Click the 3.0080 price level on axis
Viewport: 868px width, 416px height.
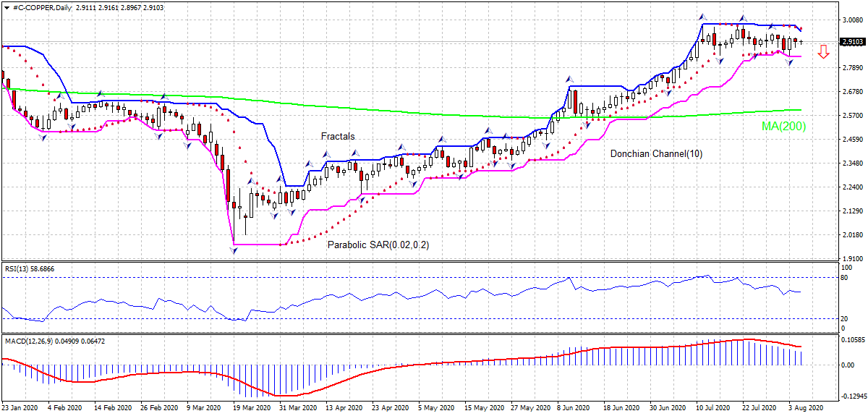pyautogui.click(x=852, y=21)
